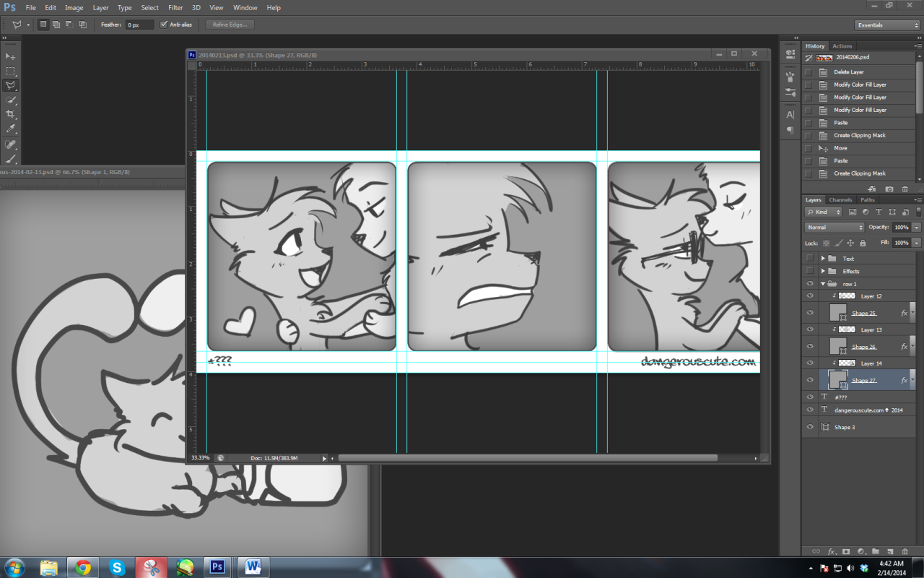Select the Rectangular Marquee tool
Image resolution: width=924 pixels, height=578 pixels.
click(11, 71)
